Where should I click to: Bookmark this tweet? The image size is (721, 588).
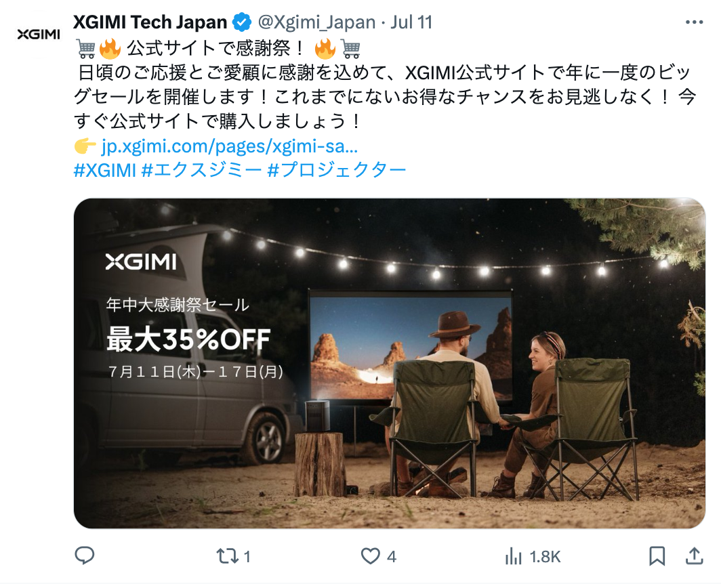coord(657,556)
